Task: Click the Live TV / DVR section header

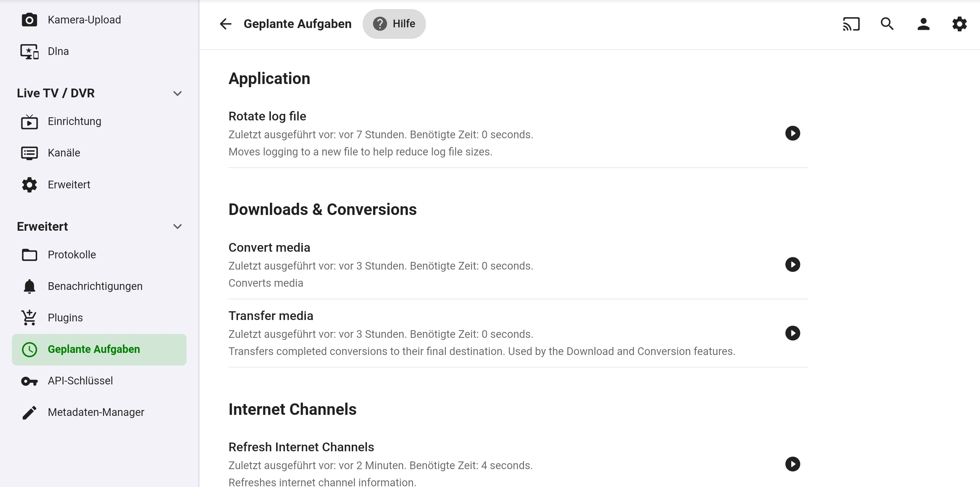Action: coord(56,93)
